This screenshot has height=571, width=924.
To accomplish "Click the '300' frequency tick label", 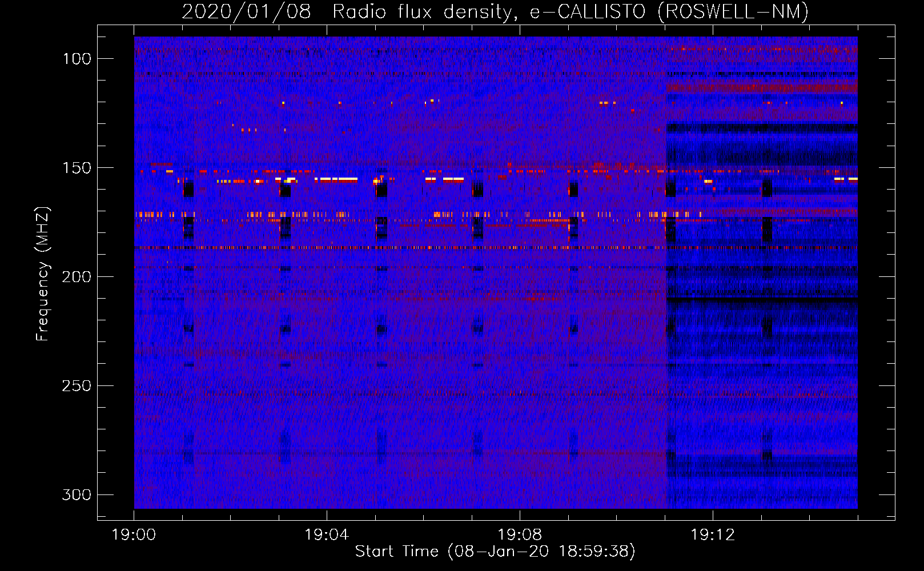I will (77, 494).
